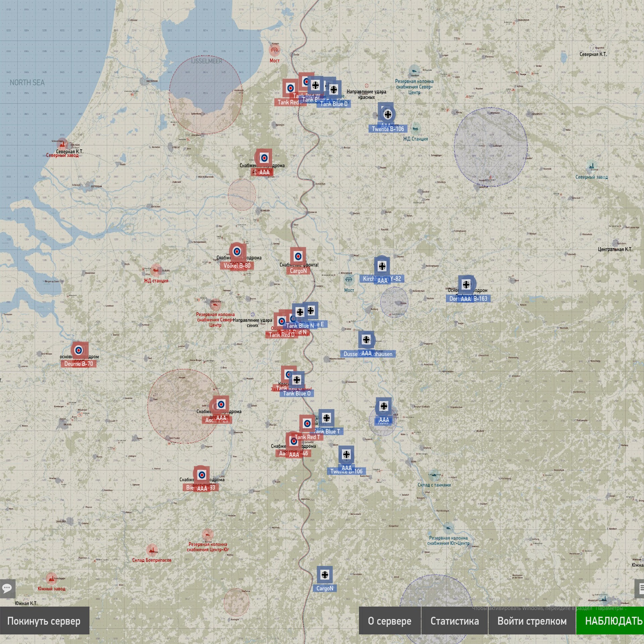
Task: Click the blue ЖД Станция railway icon
Action: (x=416, y=128)
